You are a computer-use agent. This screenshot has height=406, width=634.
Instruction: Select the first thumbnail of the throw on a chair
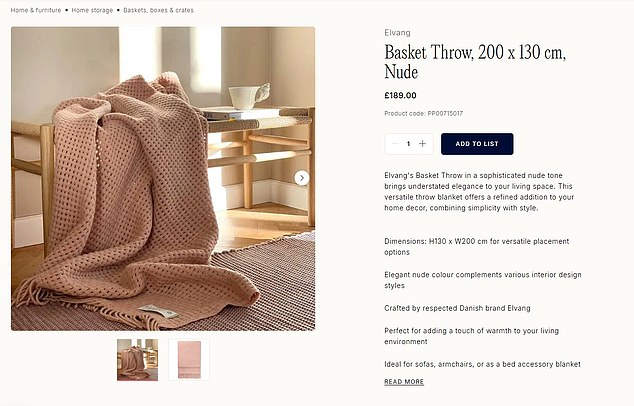(x=137, y=360)
